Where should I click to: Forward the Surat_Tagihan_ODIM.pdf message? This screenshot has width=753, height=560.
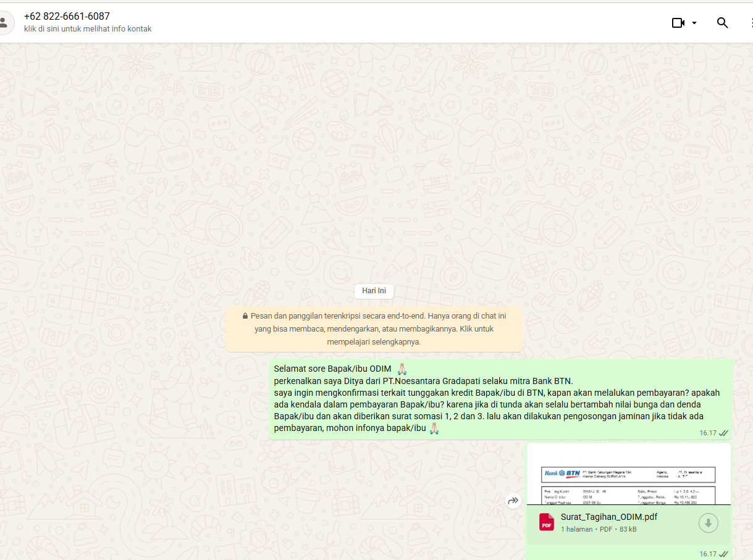tap(513, 501)
